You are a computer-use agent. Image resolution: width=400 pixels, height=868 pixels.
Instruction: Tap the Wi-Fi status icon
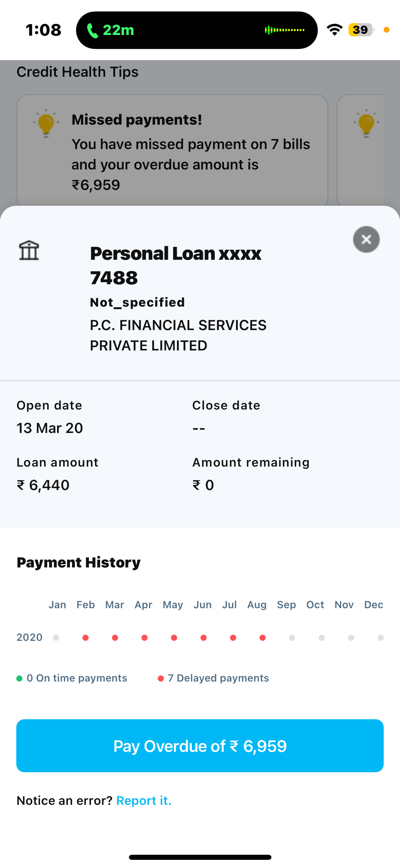[x=335, y=30]
